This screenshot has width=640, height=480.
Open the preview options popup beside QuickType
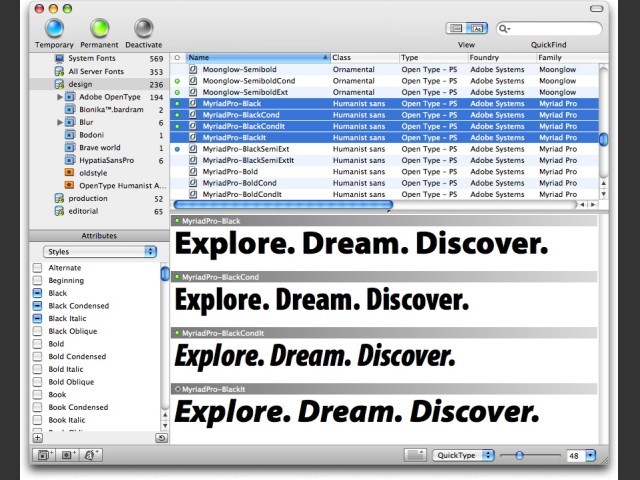point(415,455)
